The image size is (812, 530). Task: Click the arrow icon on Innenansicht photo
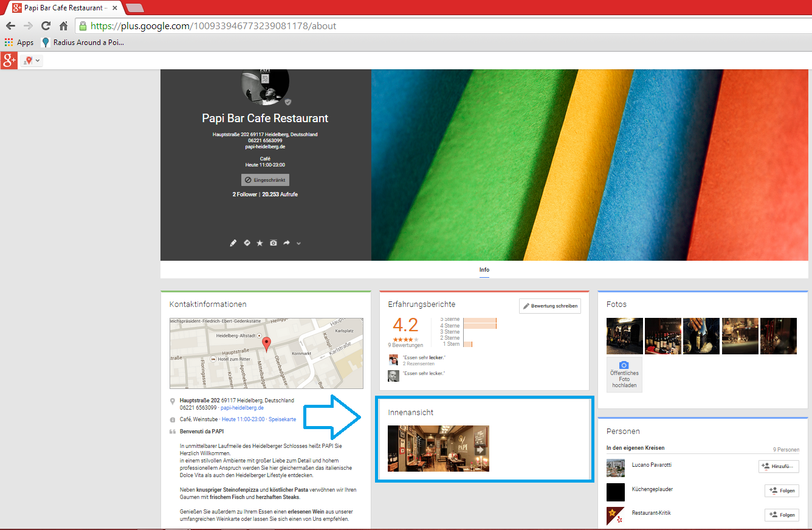(x=481, y=450)
